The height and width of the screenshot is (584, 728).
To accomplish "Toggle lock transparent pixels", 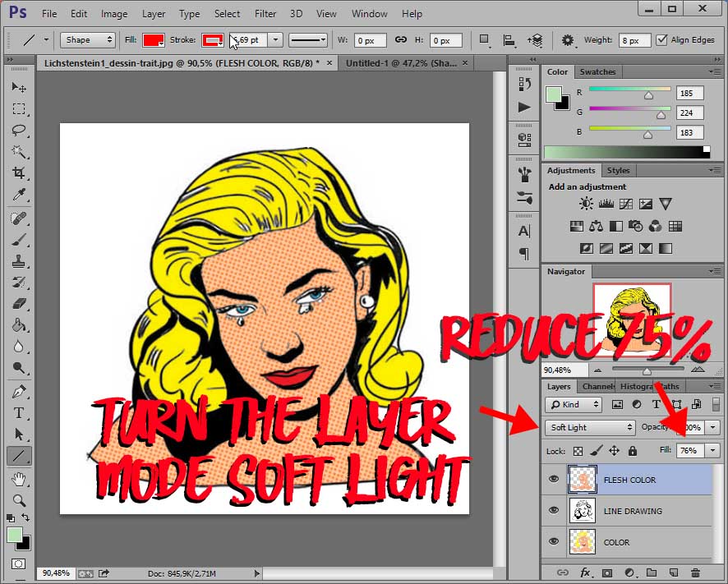I will point(578,451).
